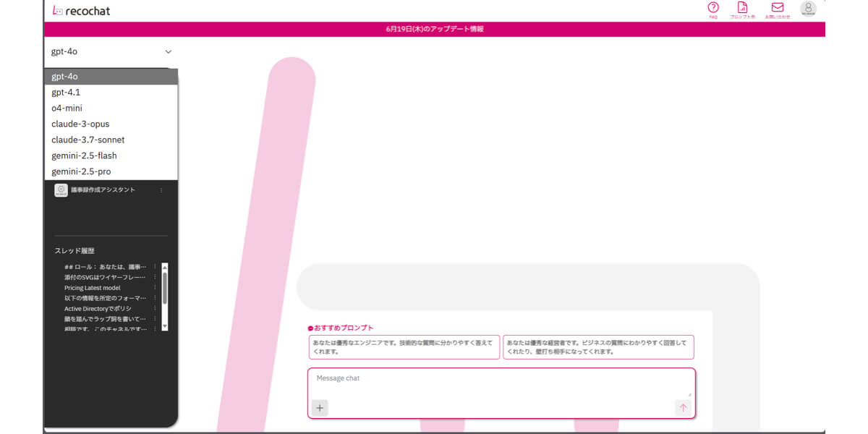This screenshot has height=434, width=868.
Task: Open thread 'Active Directoryでポリシ'
Action: pos(98,308)
